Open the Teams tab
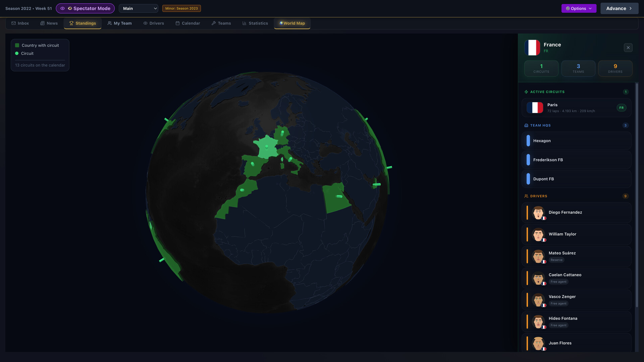Viewport: 644px width, 362px height. (x=221, y=23)
